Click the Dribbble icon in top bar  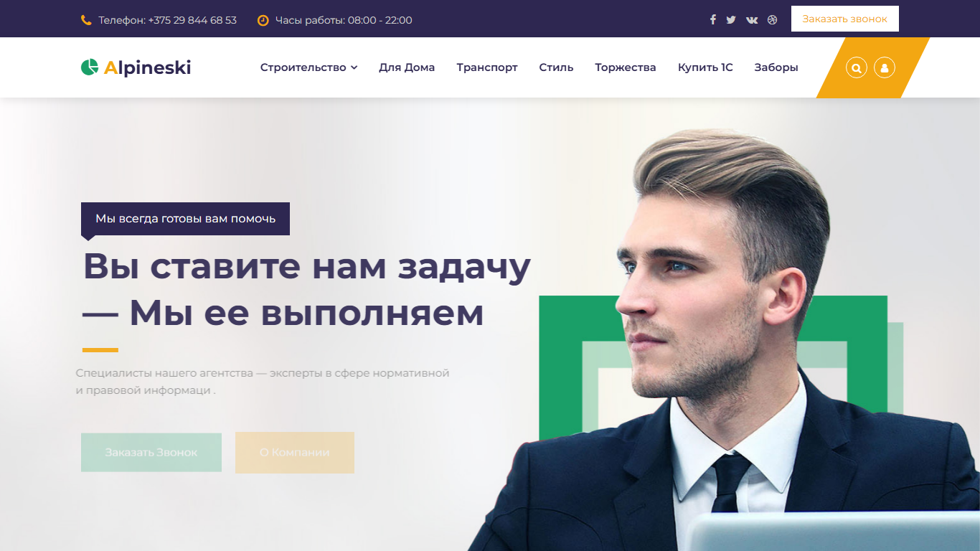point(773,19)
